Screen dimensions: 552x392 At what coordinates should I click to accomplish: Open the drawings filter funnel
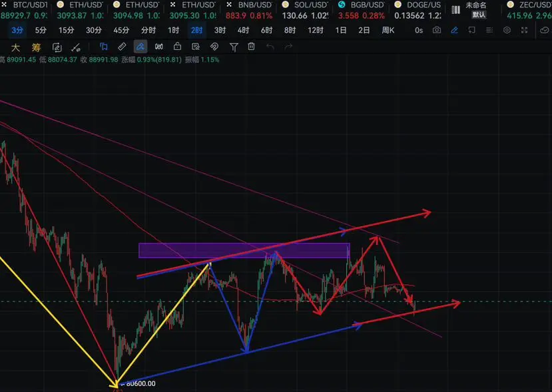click(234, 47)
